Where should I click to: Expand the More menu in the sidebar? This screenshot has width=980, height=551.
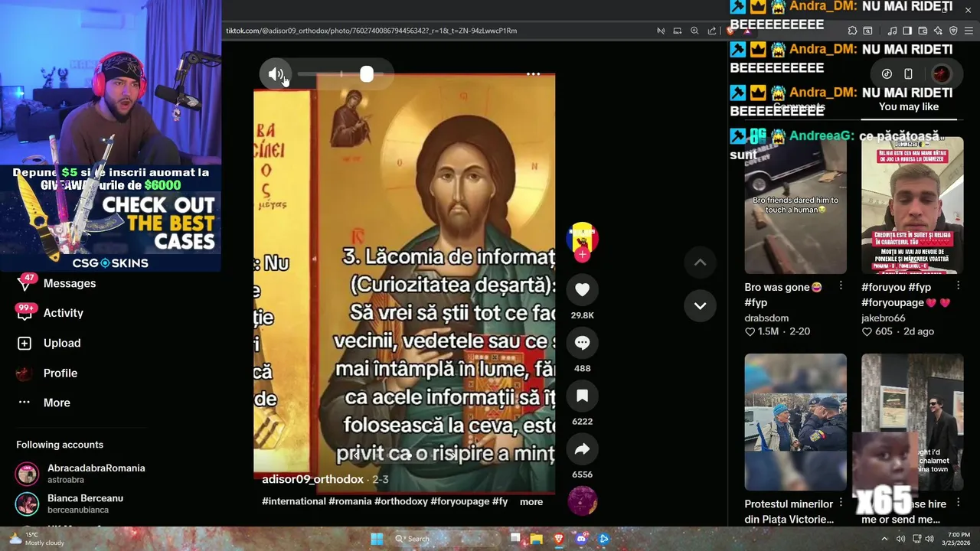click(x=56, y=403)
